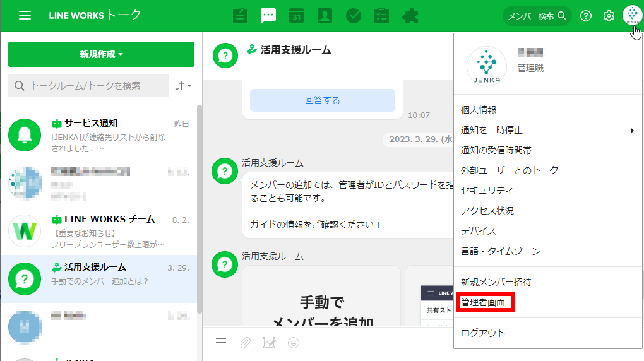
Task: Select 外部ユーザーとのトーク menu item
Action: pos(510,170)
